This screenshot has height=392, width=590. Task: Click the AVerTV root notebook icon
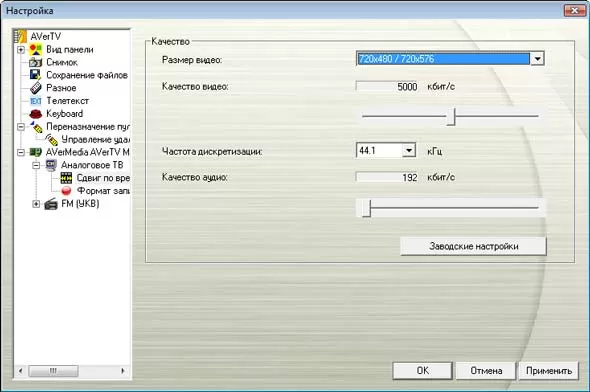(x=21, y=36)
